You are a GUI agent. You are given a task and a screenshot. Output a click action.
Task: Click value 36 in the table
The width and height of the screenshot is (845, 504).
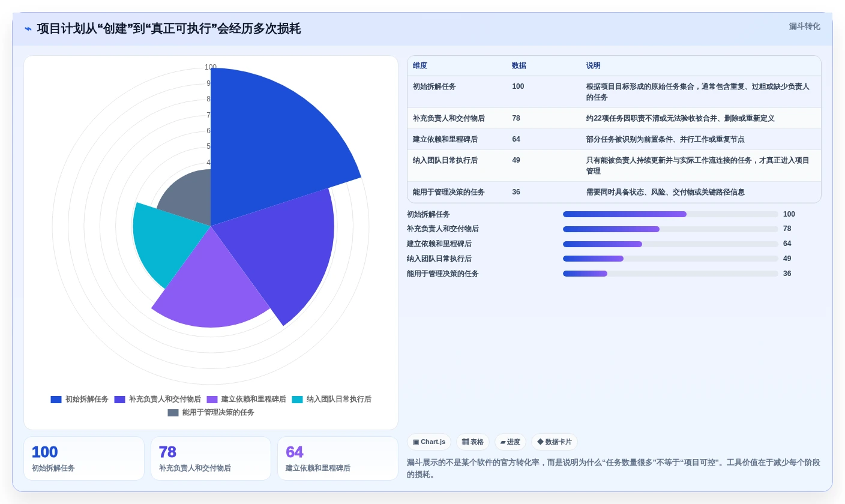pyautogui.click(x=516, y=192)
